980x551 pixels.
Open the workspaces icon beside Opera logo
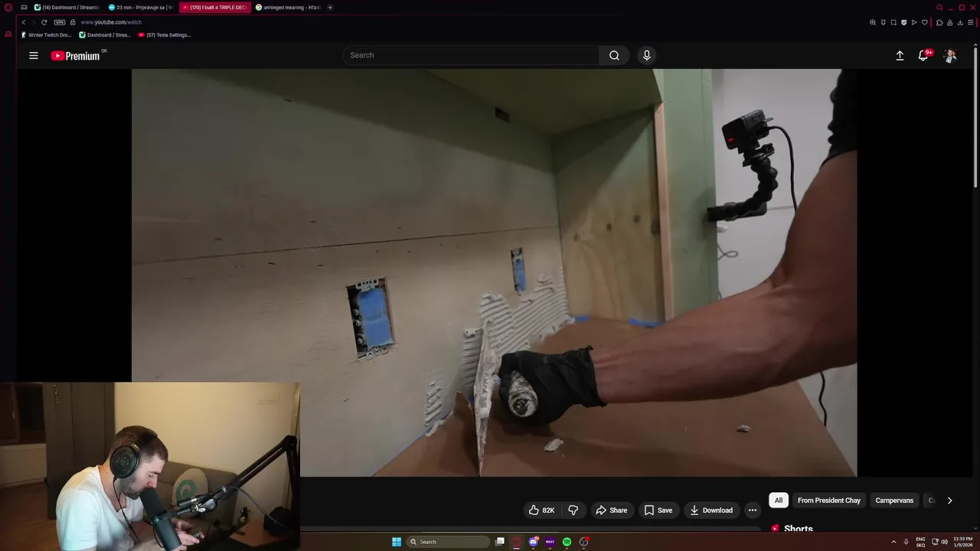coord(24,8)
